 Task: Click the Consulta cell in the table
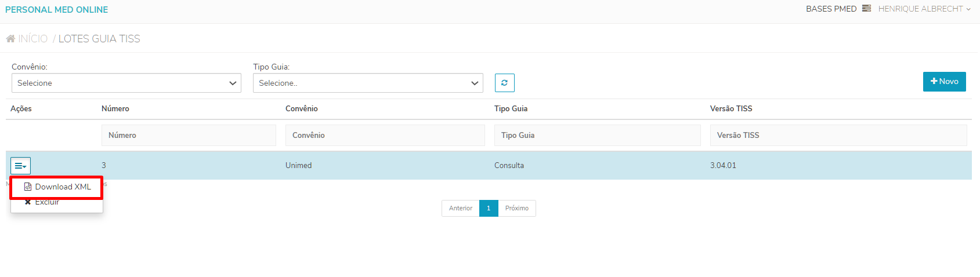click(509, 165)
